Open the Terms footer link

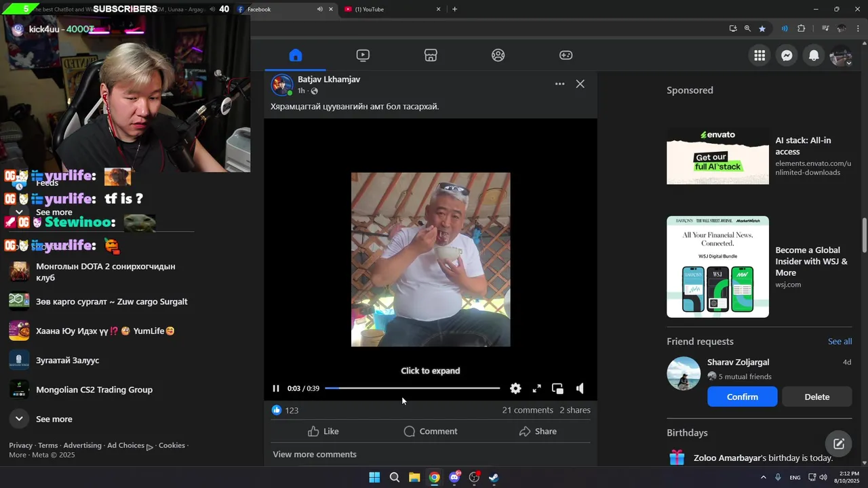coord(47,445)
